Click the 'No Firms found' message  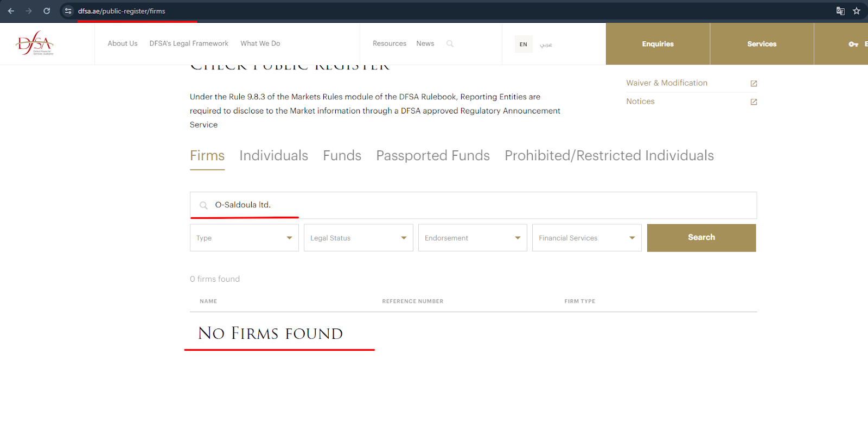(x=271, y=333)
